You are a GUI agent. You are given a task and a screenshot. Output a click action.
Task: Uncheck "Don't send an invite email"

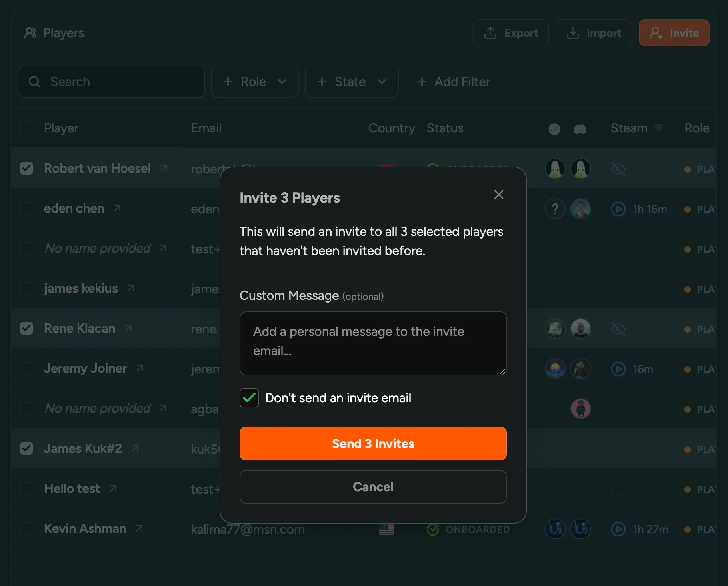pos(249,398)
